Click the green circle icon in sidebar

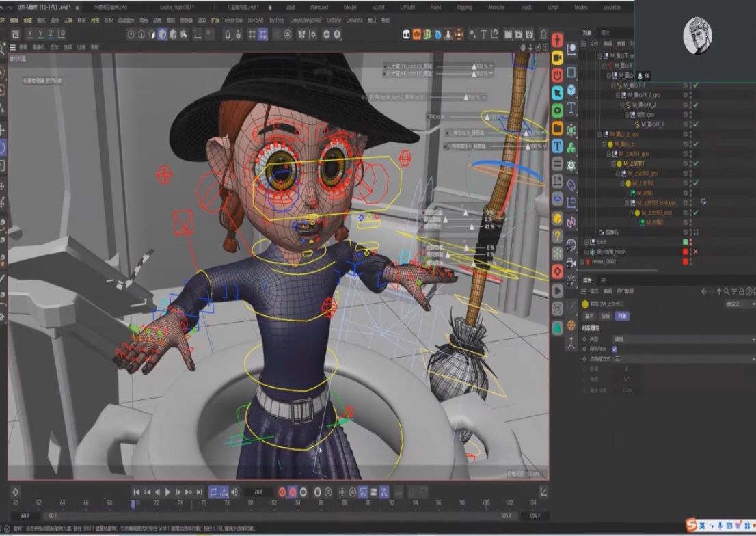(557, 111)
